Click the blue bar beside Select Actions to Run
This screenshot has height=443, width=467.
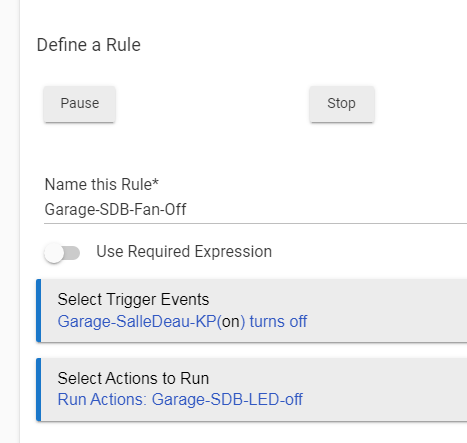38,389
